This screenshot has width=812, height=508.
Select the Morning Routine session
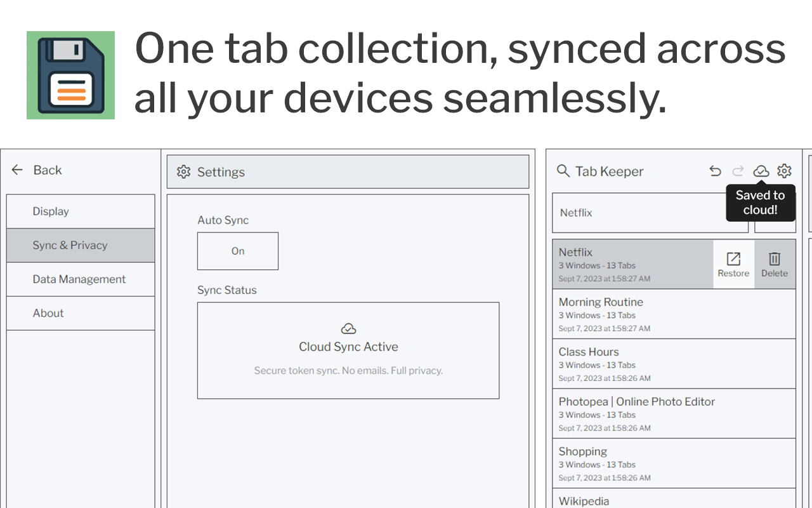(674, 314)
